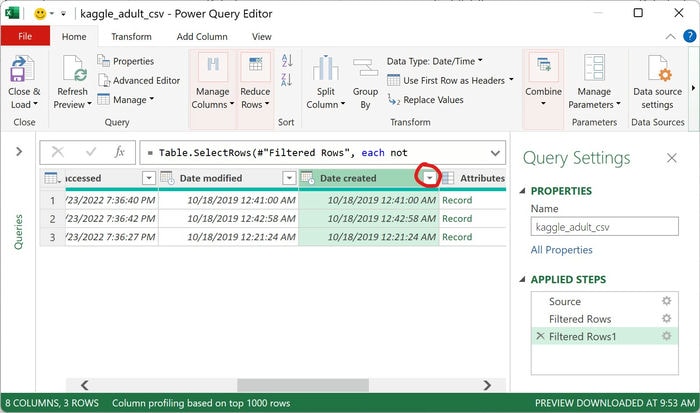700x413 pixels.
Task: Click the scroll right arrow
Action: tap(487, 384)
